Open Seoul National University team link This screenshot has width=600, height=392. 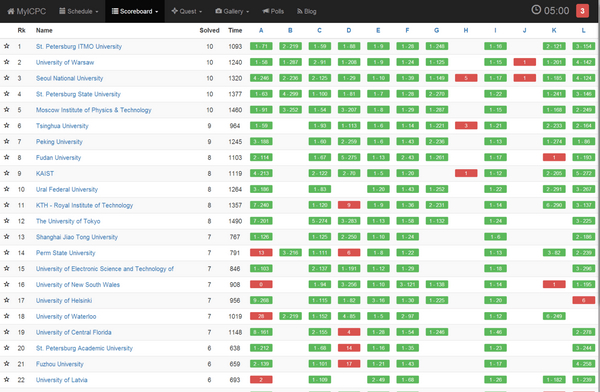(69, 78)
